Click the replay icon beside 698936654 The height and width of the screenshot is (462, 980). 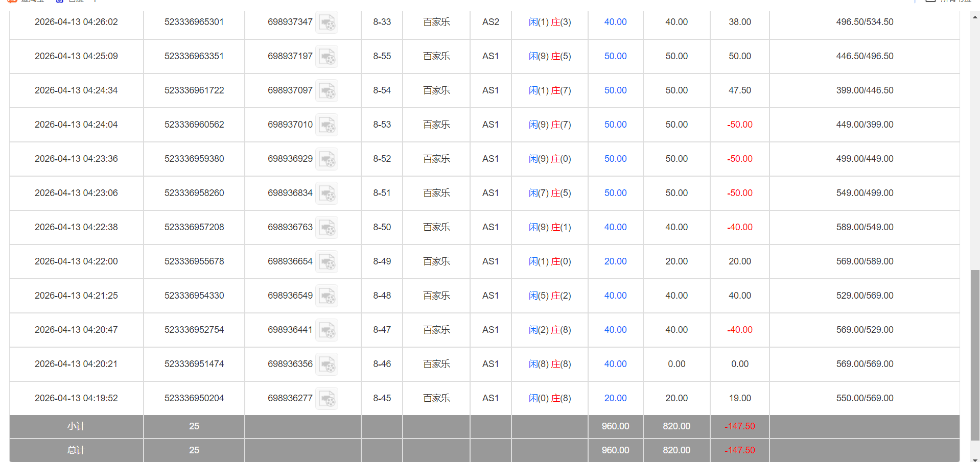click(326, 262)
